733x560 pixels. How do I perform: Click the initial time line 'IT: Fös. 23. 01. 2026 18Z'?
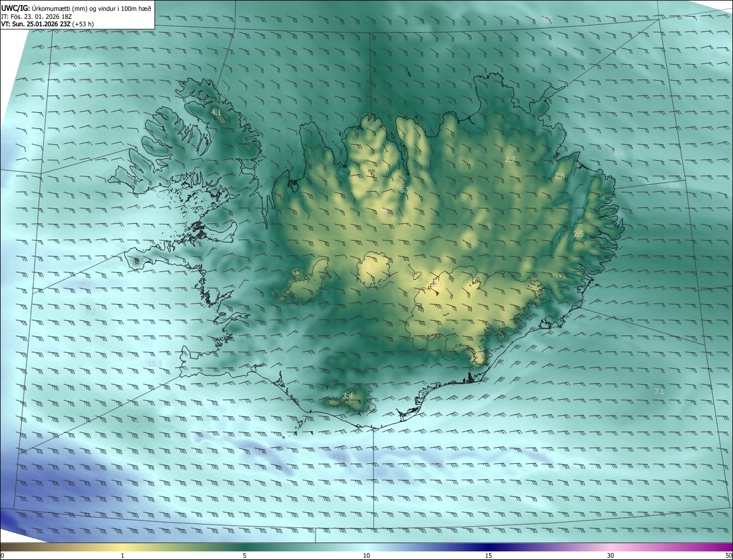click(37, 17)
